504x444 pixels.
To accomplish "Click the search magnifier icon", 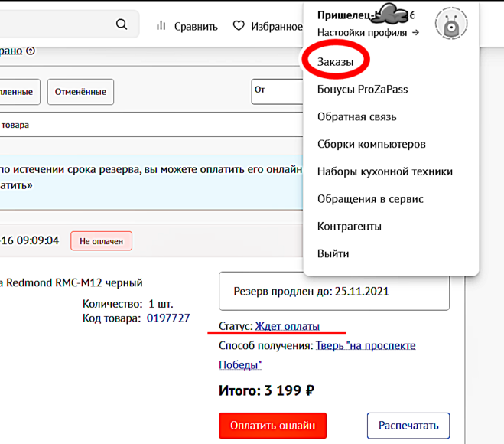I will (x=122, y=25).
